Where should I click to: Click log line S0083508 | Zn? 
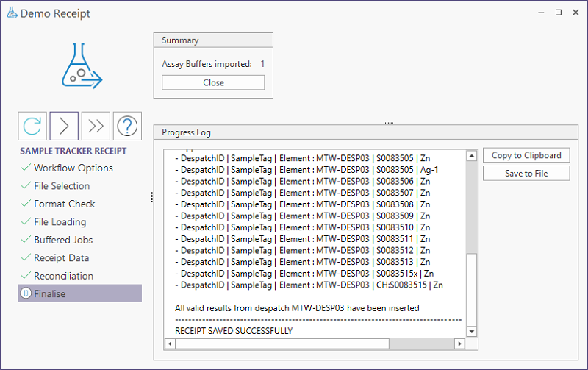click(x=302, y=204)
